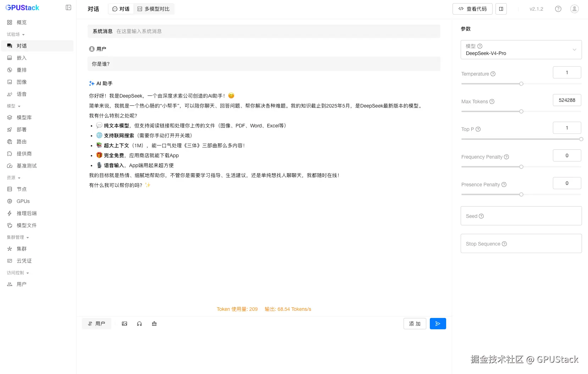Switch to 多模型对比 tab
This screenshot has width=588, height=374.
click(154, 9)
